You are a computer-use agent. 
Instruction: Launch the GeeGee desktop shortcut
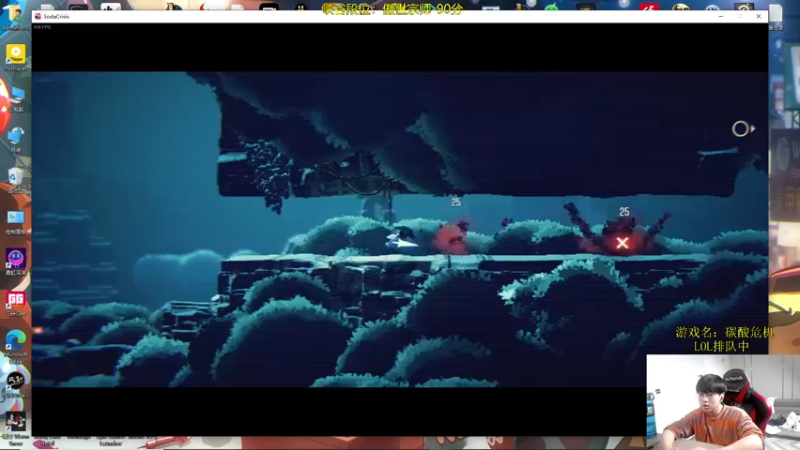coord(16,302)
